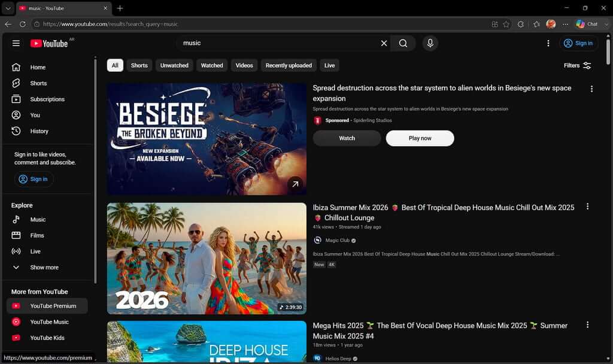Open YouTube Kids link
This screenshot has width=613, height=364.
(47, 338)
